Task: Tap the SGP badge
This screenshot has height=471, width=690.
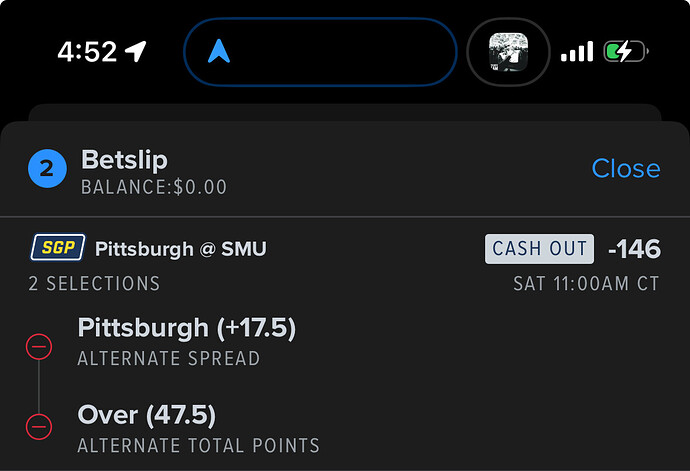Action: point(58,248)
